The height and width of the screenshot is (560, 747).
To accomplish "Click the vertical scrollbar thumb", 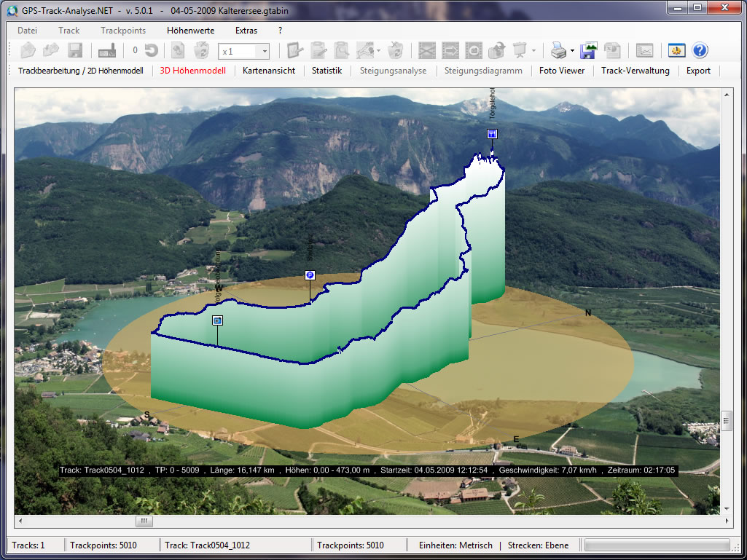I will (726, 420).
